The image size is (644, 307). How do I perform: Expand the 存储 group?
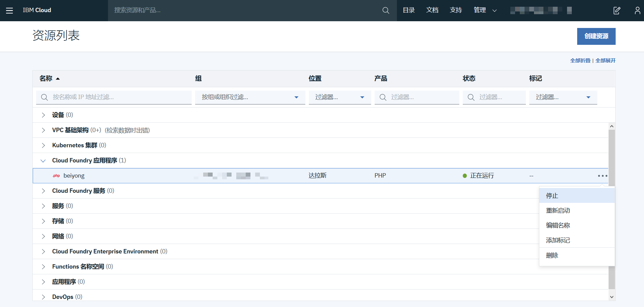point(43,221)
